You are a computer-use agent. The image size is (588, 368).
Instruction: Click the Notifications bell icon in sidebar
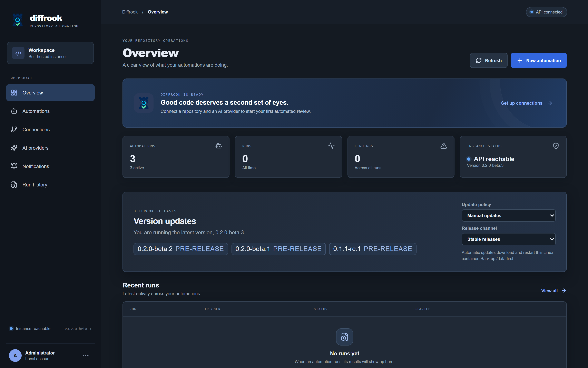tap(14, 166)
